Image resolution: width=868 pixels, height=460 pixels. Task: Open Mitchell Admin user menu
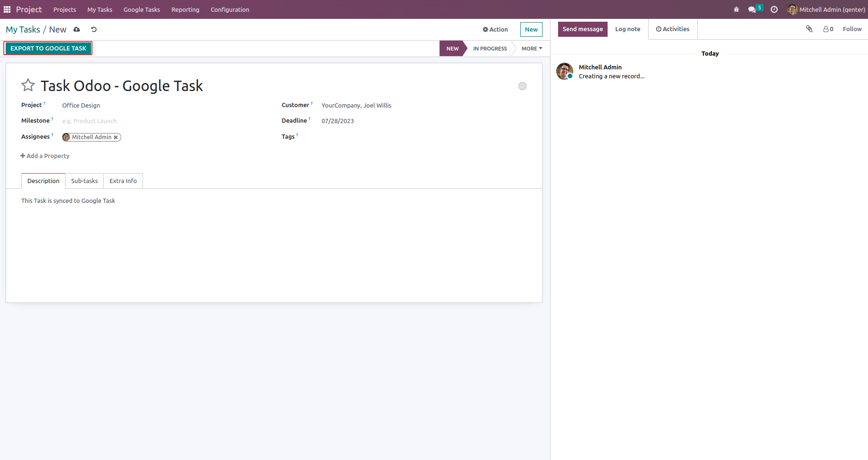(x=826, y=9)
